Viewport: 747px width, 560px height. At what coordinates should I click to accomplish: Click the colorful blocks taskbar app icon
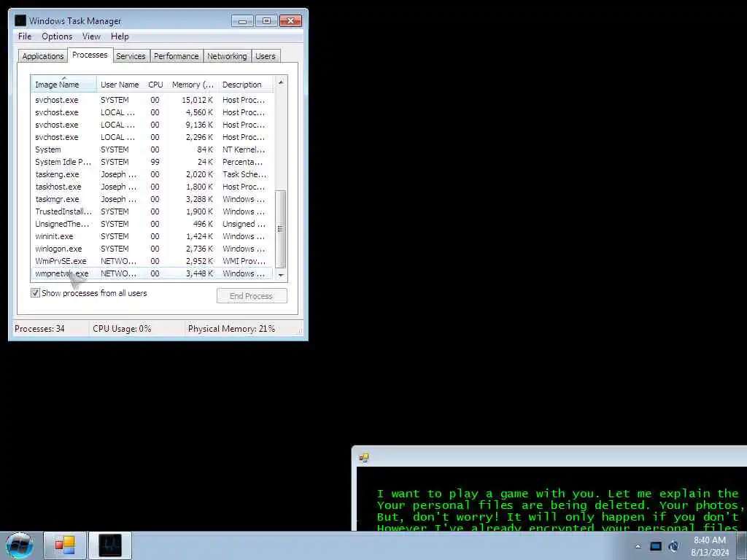coord(65,545)
